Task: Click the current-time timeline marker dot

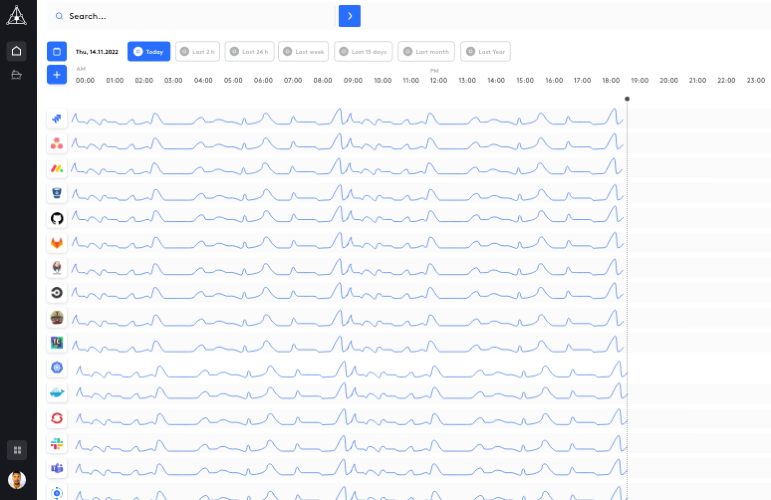Action: pos(627,99)
